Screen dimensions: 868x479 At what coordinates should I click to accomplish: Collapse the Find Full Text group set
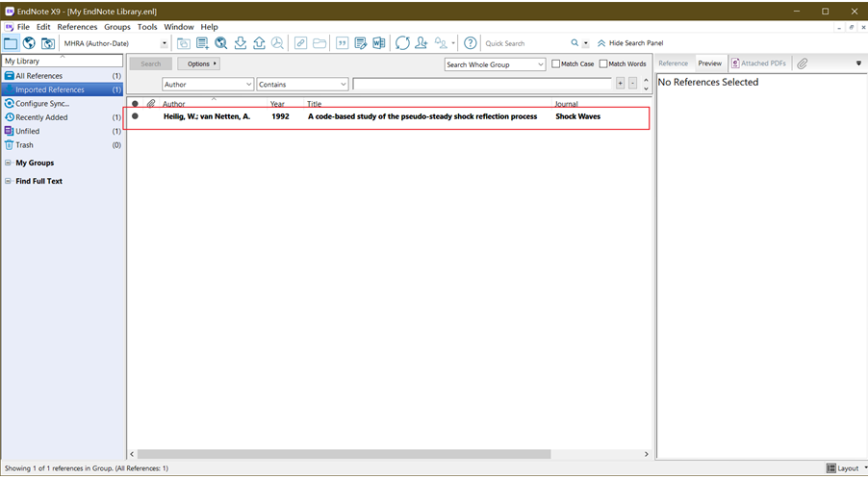tap(8, 182)
